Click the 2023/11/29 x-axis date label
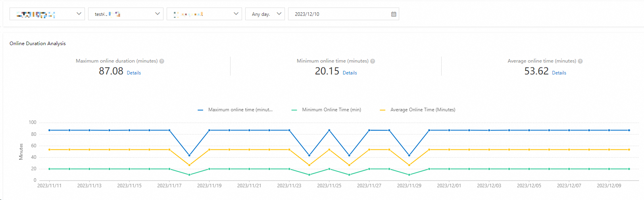This screenshot has width=644, height=200. [409, 186]
